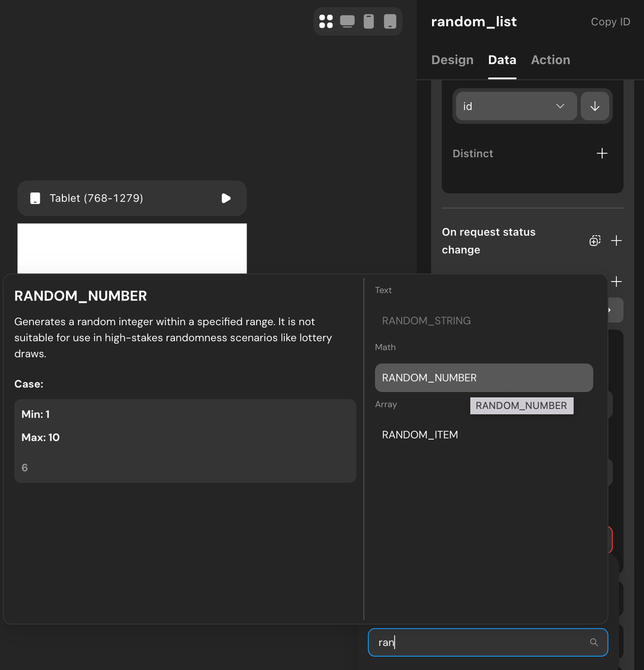Add a Distinct field with plus icon

click(x=602, y=153)
